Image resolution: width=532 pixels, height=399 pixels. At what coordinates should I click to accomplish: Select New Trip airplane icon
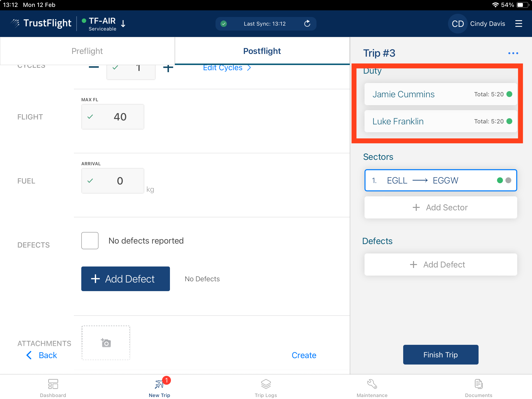pyautogui.click(x=159, y=384)
